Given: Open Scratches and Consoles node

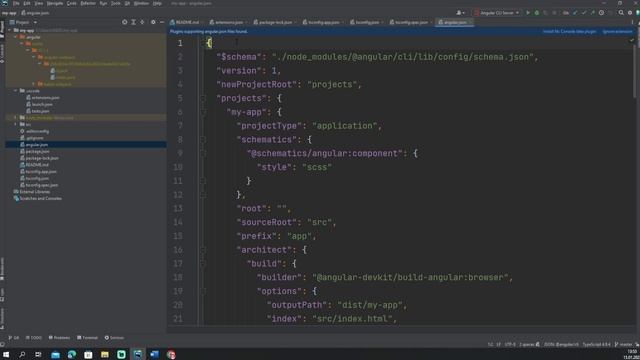Looking at the screenshot, I should (x=38, y=198).
